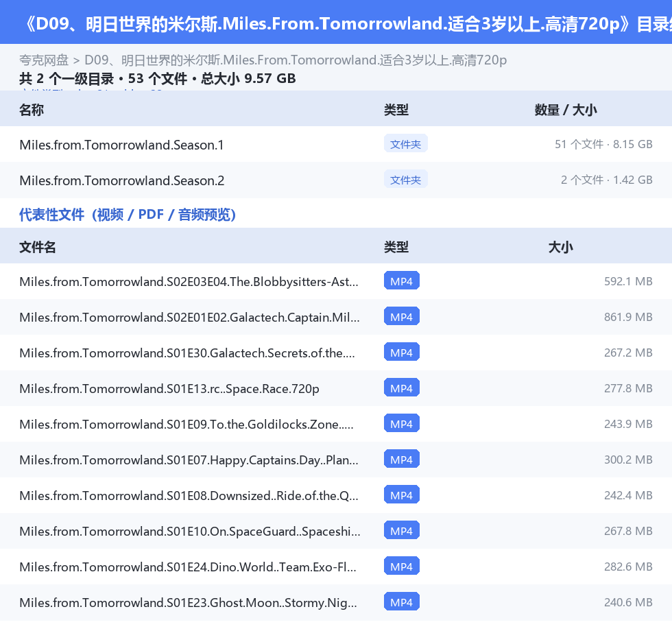Click the MP4 badge for S01E30 row

[402, 352]
